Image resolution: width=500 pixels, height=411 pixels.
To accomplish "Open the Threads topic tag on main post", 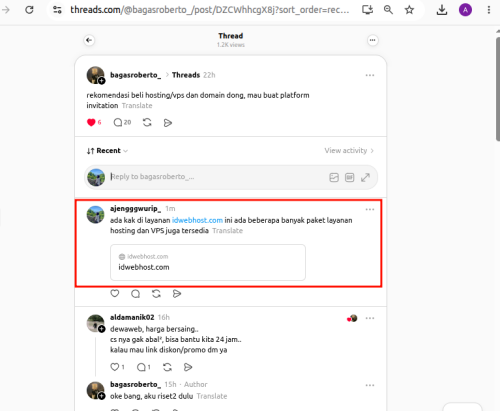I will (186, 75).
